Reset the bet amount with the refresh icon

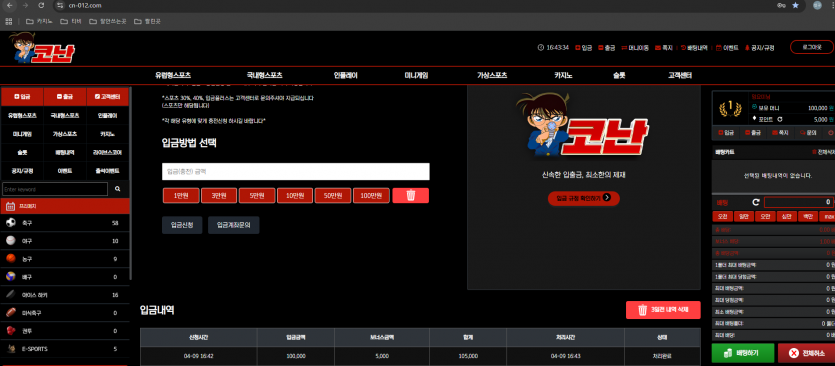(x=755, y=202)
